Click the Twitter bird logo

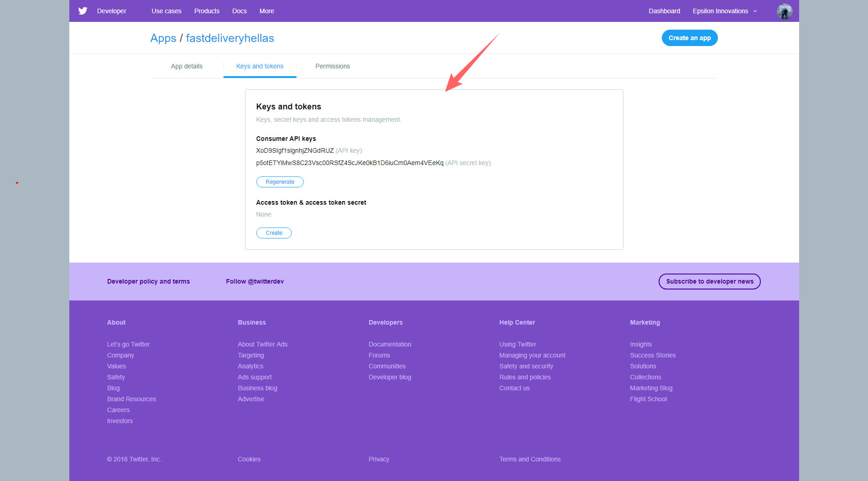pyautogui.click(x=83, y=11)
